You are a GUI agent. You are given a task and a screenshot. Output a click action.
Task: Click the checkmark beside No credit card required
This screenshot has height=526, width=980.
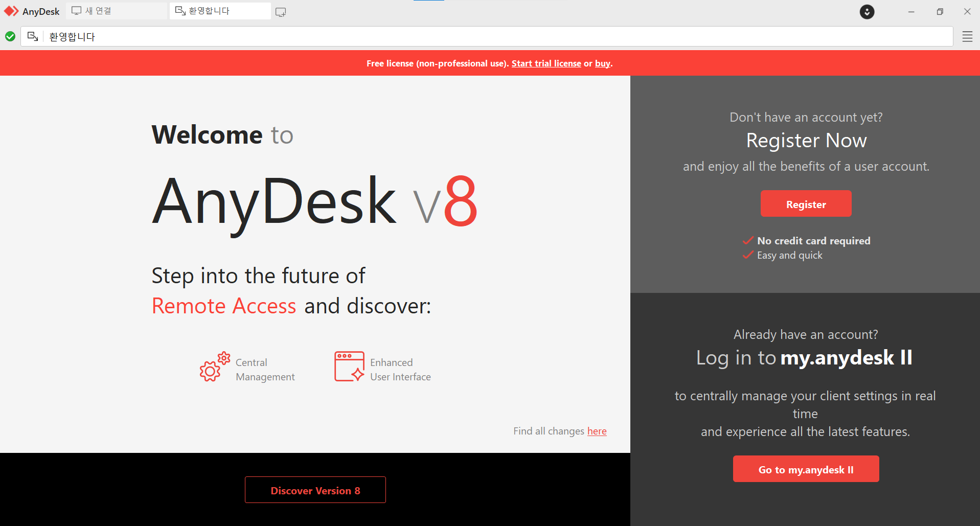tap(748, 240)
